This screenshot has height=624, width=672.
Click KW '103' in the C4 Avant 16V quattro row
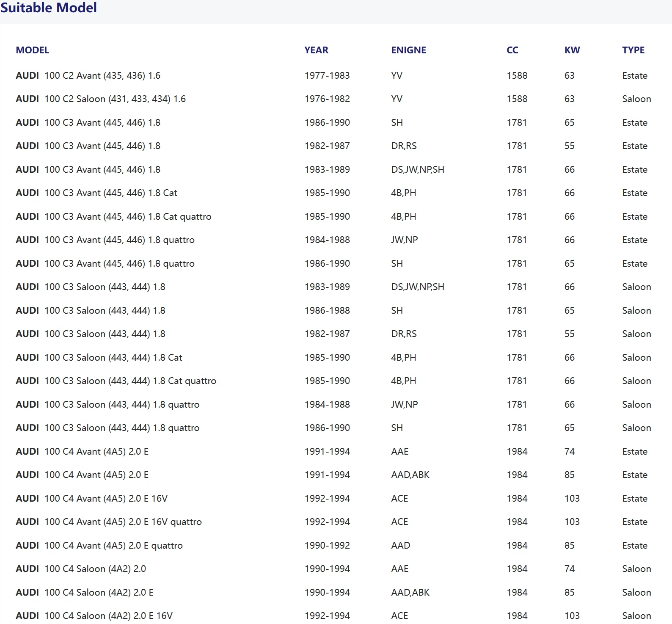click(572, 522)
